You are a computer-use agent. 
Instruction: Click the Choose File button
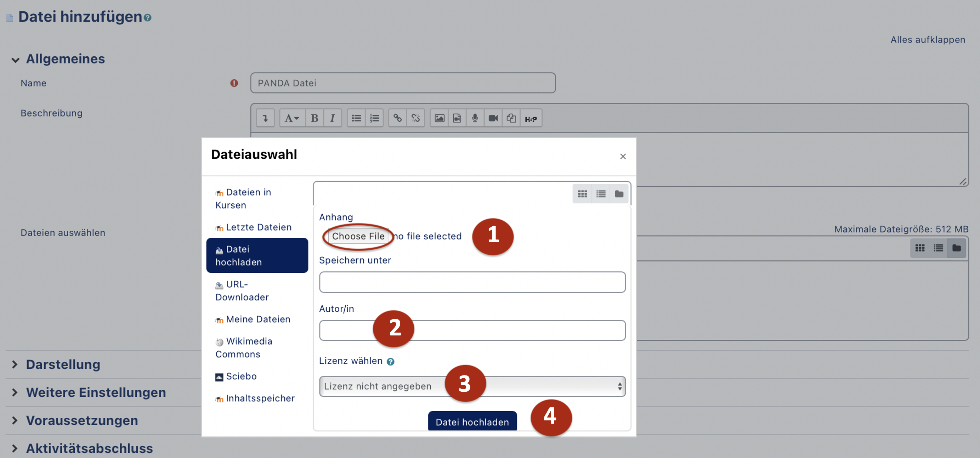(358, 236)
